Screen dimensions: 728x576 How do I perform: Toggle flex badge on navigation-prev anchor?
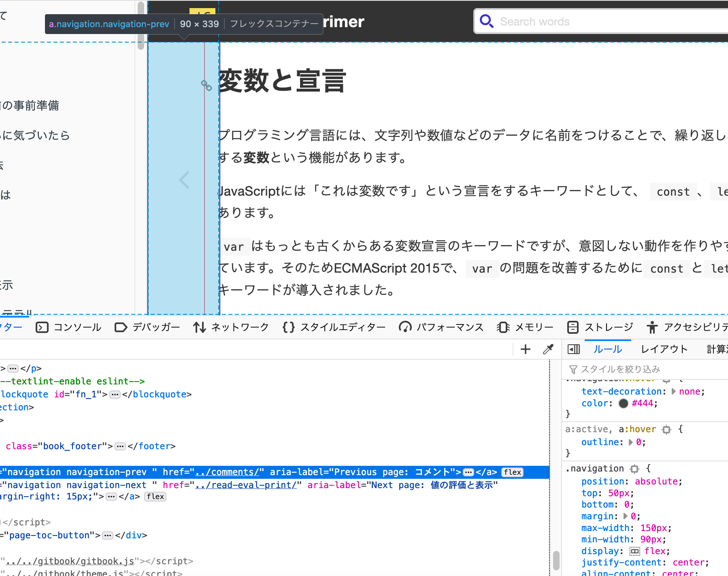(x=512, y=472)
